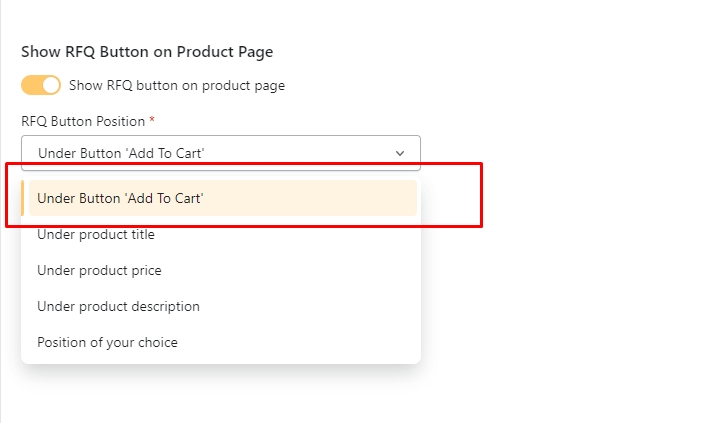
Task: Collapse the dropdown using the chevron arrow
Action: (x=400, y=153)
